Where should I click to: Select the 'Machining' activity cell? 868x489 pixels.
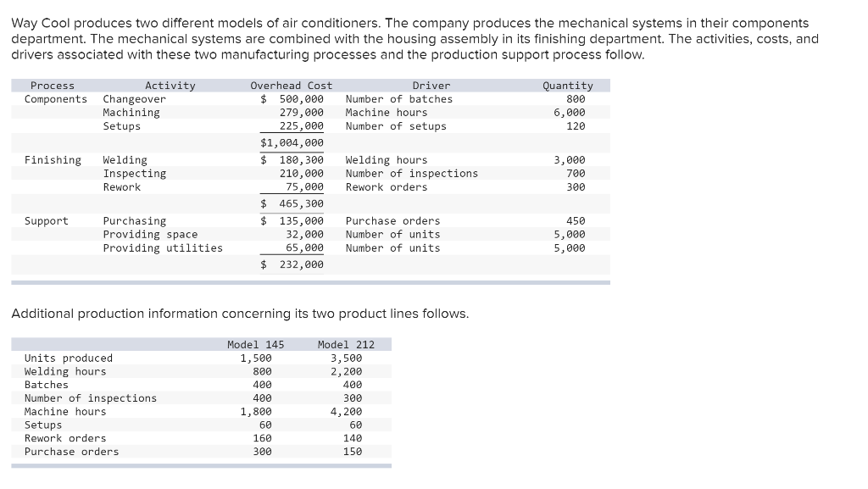pyautogui.click(x=131, y=113)
